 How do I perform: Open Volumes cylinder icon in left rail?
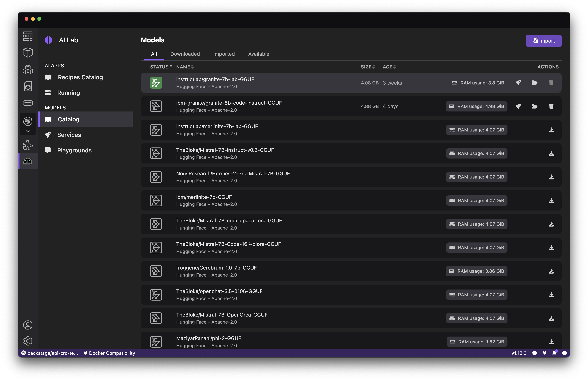(28, 103)
